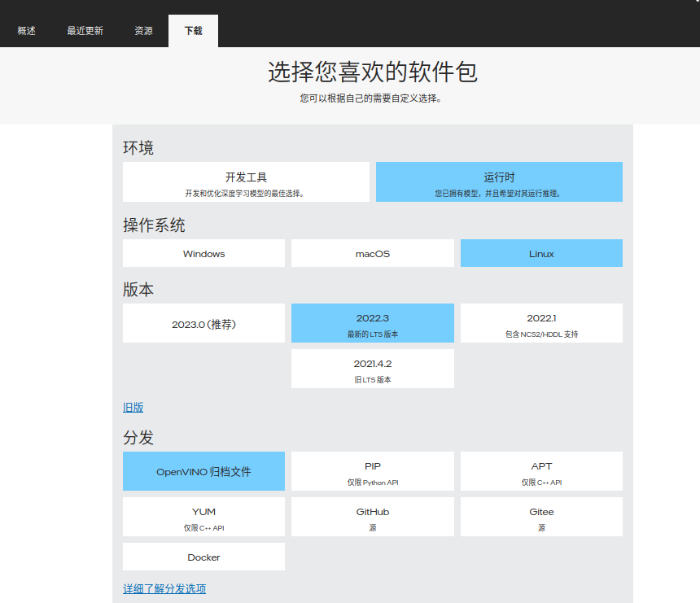Open the 旧版 link
Viewport: 700px width, 603px height.
[x=133, y=407]
